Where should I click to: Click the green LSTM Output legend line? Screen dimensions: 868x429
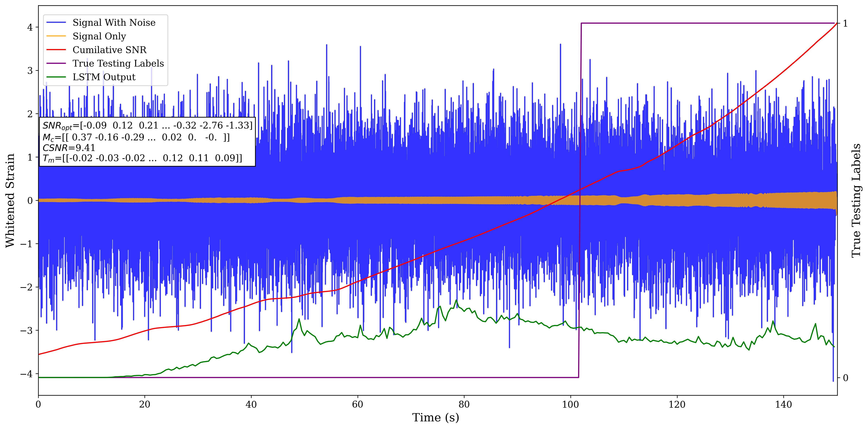click(x=56, y=77)
